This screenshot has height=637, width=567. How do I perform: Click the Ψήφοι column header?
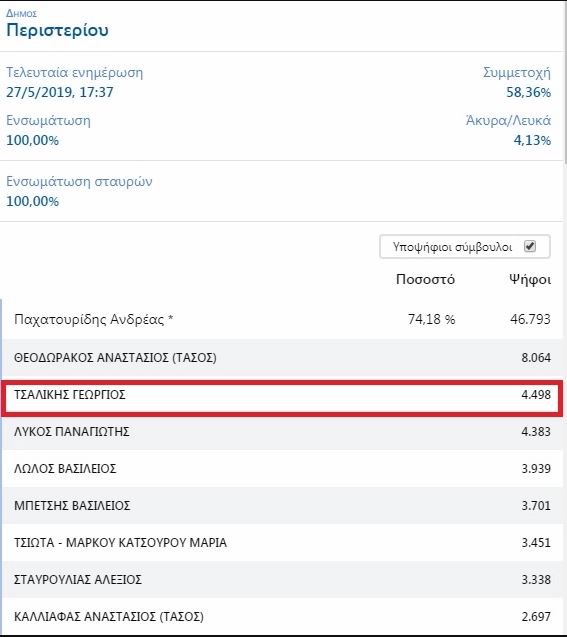[530, 280]
